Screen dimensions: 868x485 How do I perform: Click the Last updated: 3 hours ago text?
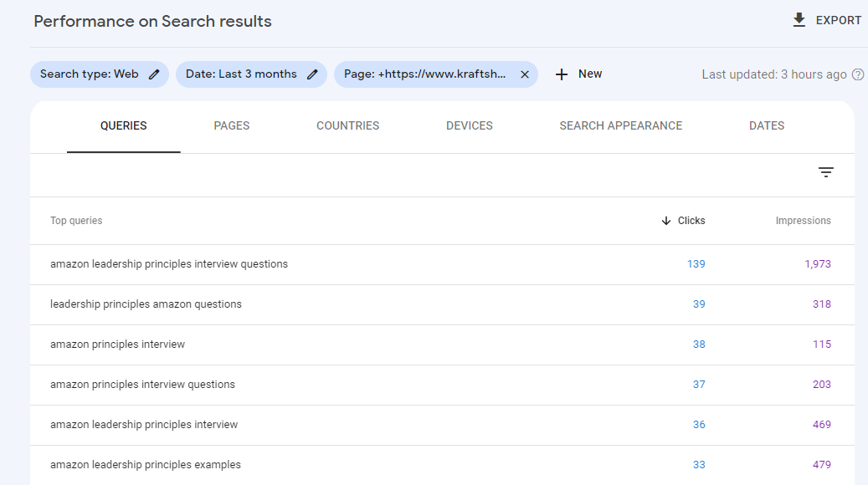click(x=774, y=74)
